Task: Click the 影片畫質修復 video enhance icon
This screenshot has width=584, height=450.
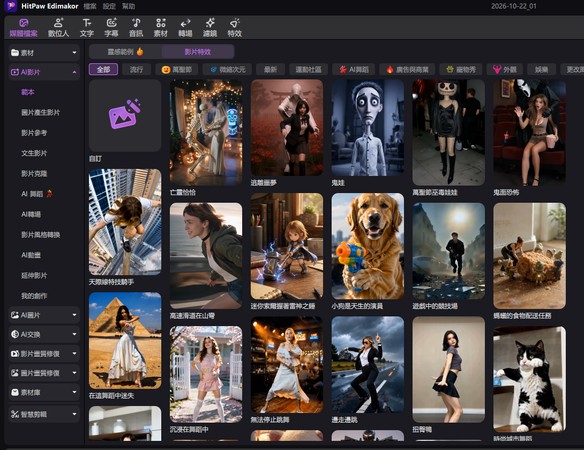Action: [x=15, y=354]
